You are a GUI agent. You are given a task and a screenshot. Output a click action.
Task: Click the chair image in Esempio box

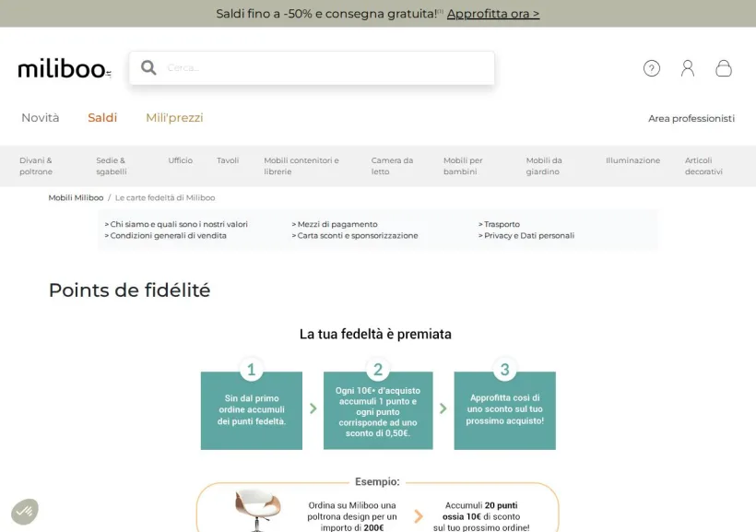[x=258, y=510]
